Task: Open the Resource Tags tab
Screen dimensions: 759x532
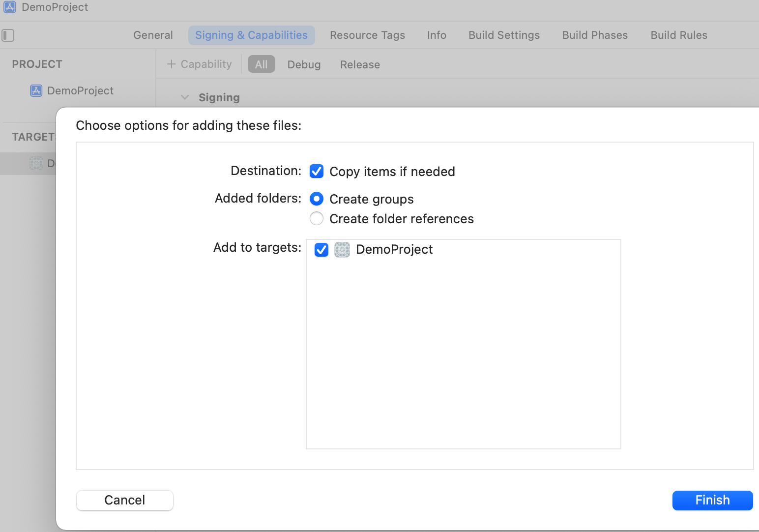Action: pos(367,35)
